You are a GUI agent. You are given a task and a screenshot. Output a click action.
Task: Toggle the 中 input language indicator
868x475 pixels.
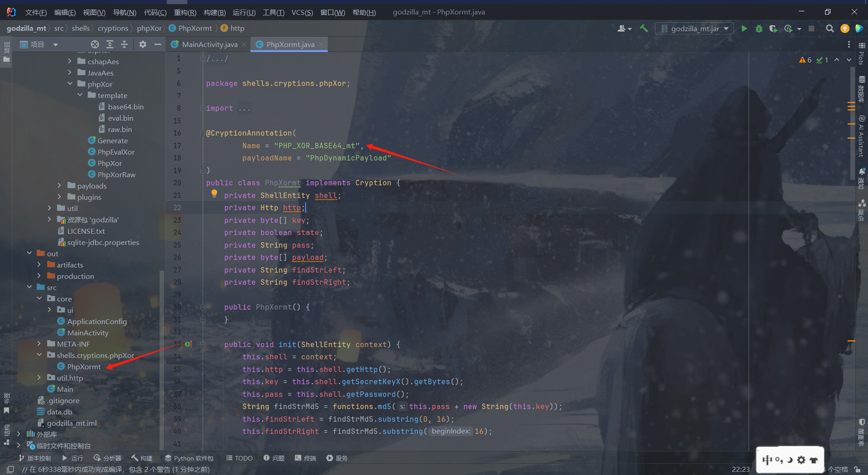point(767,460)
